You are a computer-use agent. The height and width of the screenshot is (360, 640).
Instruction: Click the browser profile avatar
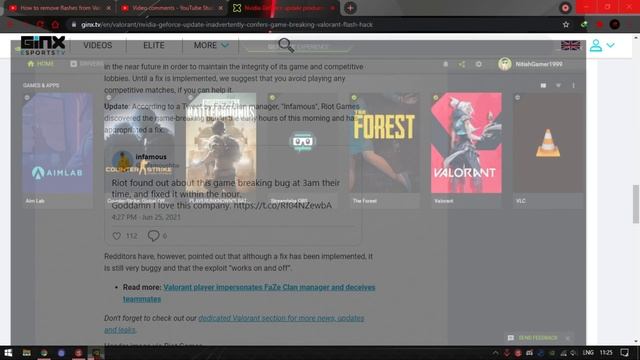click(615, 24)
